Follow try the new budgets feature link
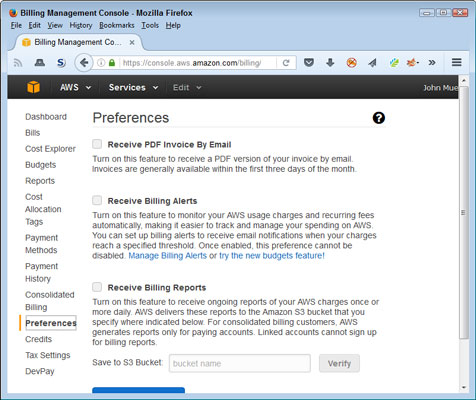Screen dimensions: 476x400 [x=272, y=256]
